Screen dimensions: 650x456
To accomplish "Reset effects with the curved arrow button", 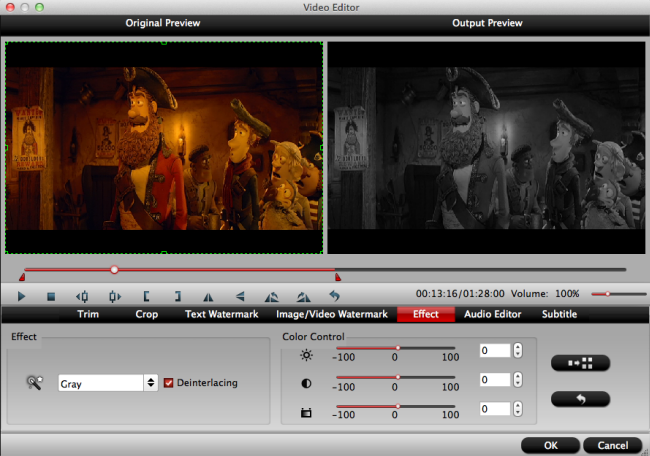I will point(580,399).
